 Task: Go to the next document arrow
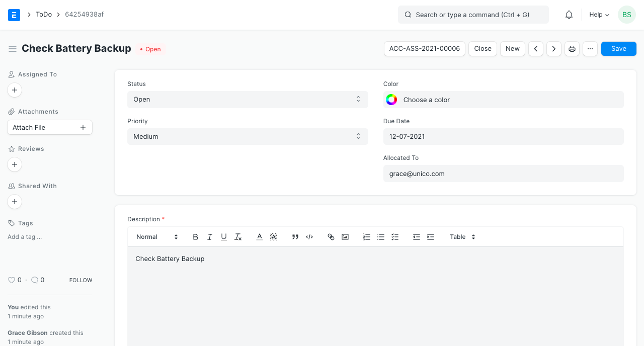click(x=554, y=49)
